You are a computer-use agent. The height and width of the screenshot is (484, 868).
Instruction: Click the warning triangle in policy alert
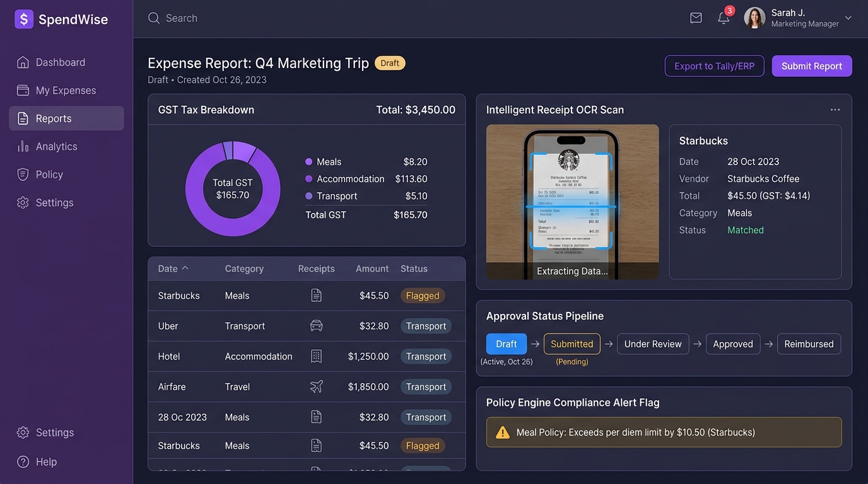503,432
